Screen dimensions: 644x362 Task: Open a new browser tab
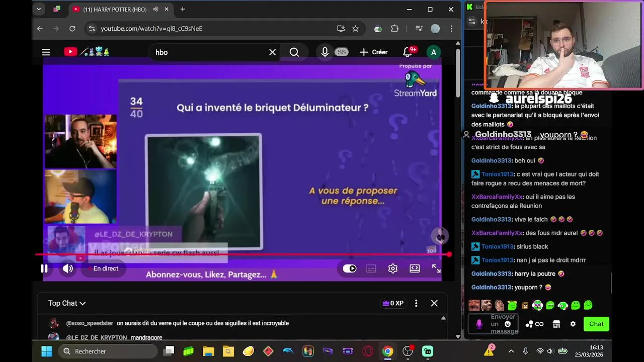click(x=183, y=9)
